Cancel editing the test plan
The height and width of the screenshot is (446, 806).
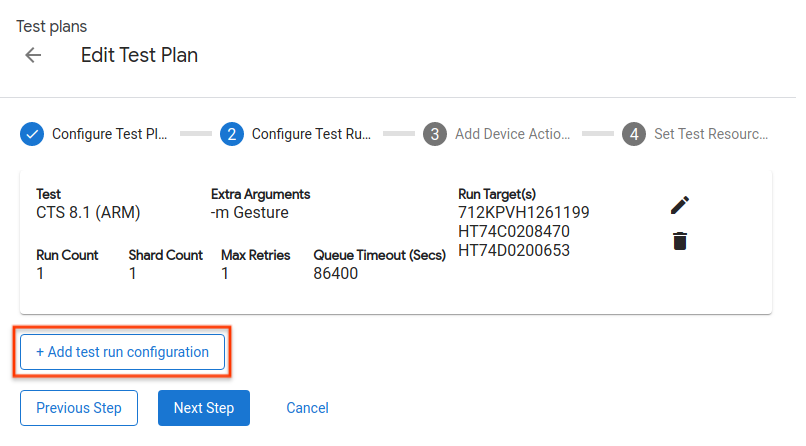click(307, 408)
